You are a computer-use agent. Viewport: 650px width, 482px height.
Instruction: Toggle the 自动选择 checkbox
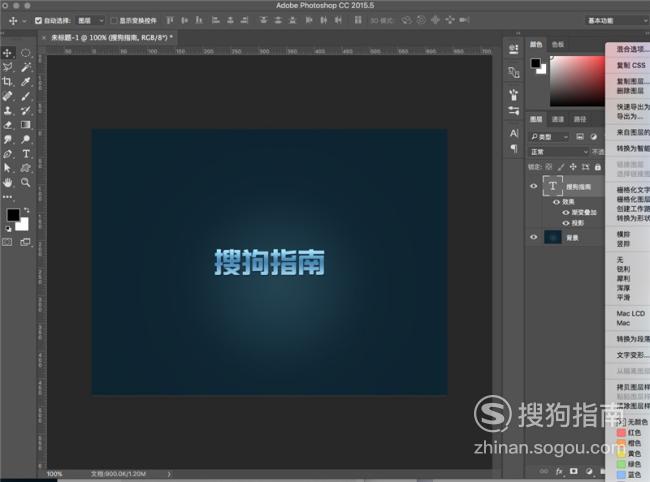(x=39, y=20)
